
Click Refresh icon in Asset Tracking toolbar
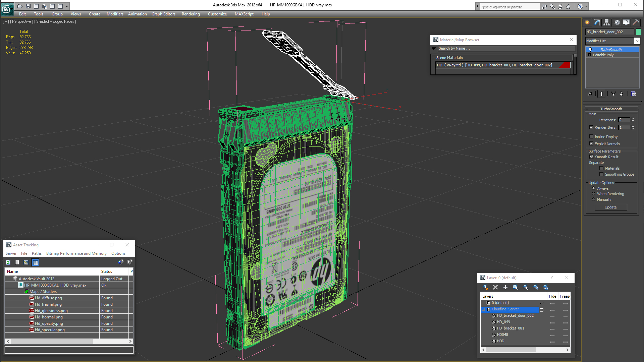(x=8, y=262)
